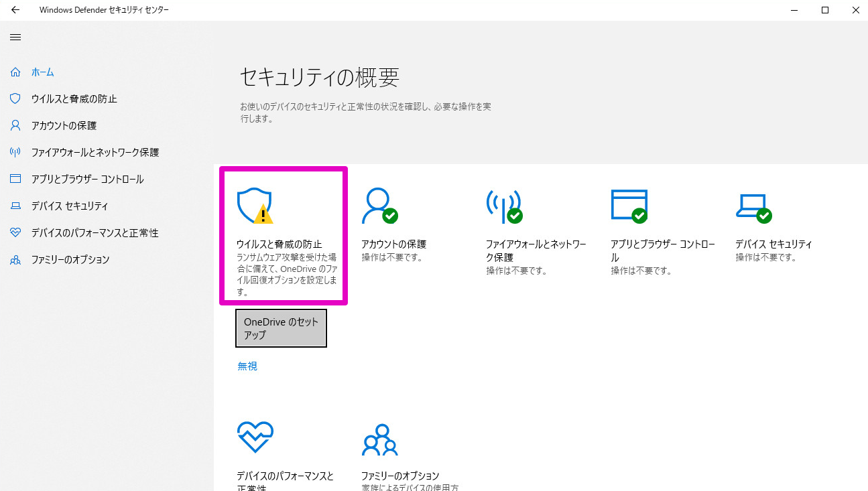
Task: Click the window icon for アプリとブラウザー コントロール in sidebar
Action: (15, 179)
